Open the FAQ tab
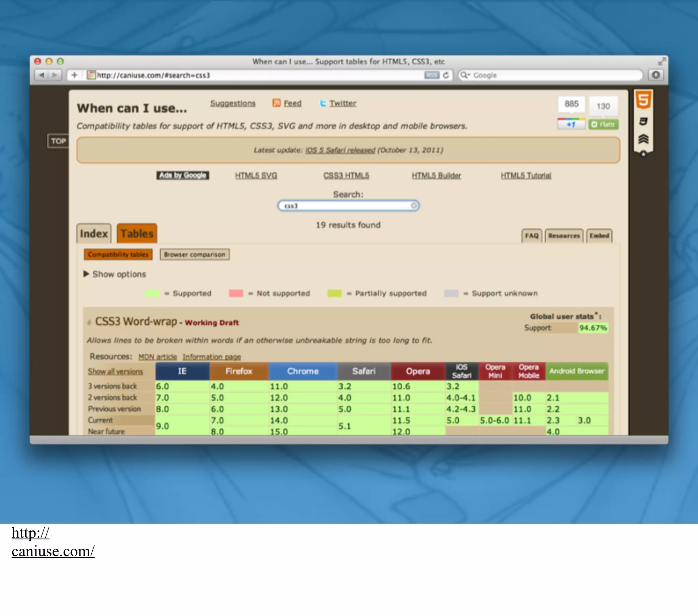The height and width of the screenshot is (616, 698). click(531, 236)
